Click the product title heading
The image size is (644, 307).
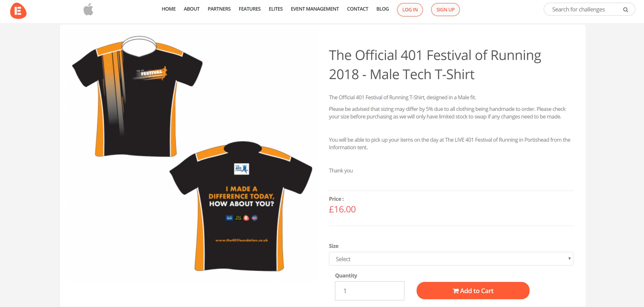pos(435,64)
